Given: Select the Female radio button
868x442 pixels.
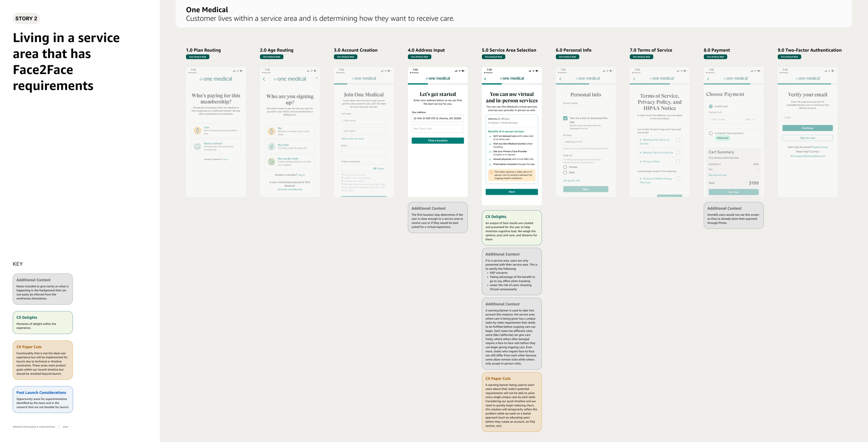Looking at the screenshot, I should 565,167.
